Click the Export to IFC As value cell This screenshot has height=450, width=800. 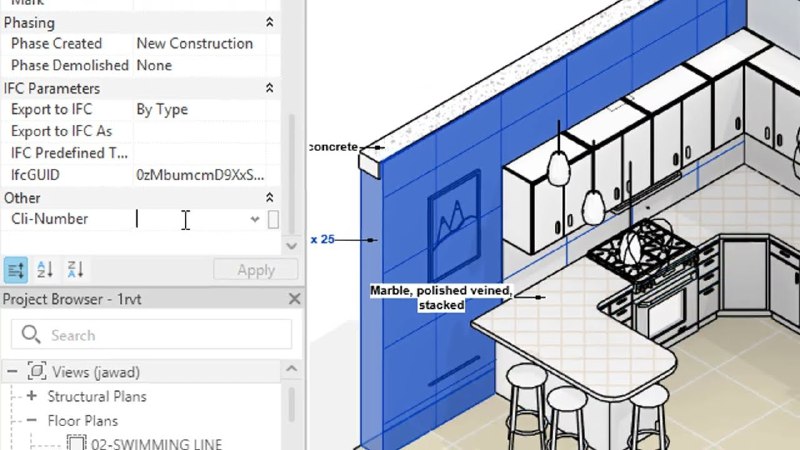[x=199, y=132]
